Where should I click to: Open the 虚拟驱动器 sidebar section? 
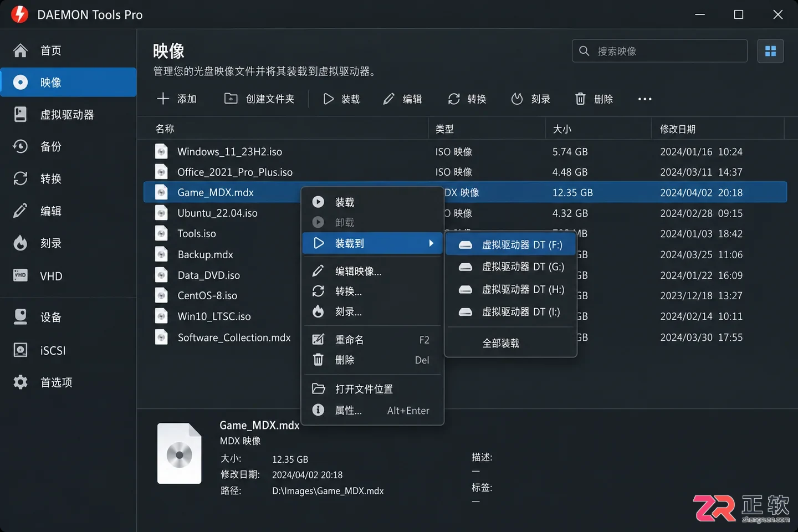(68, 115)
